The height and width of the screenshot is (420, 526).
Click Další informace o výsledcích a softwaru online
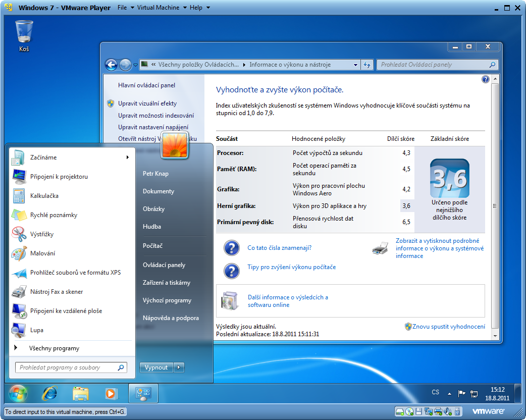[x=288, y=301]
